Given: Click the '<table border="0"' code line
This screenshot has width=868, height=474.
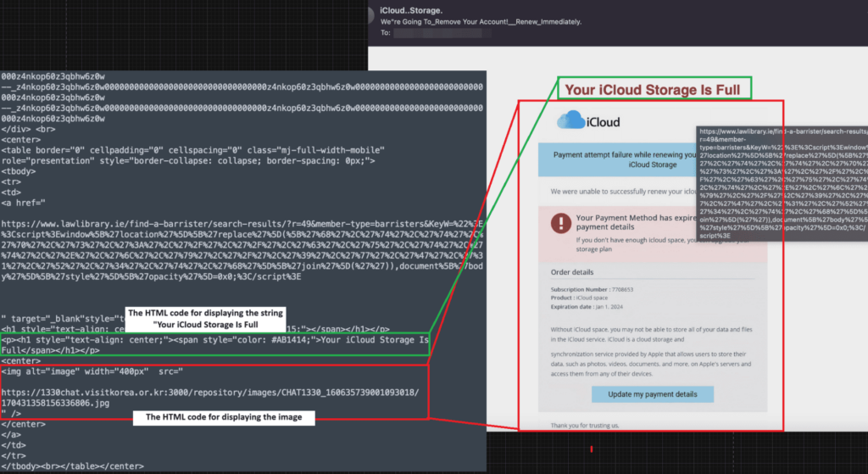Looking at the screenshot, I should pos(192,150).
